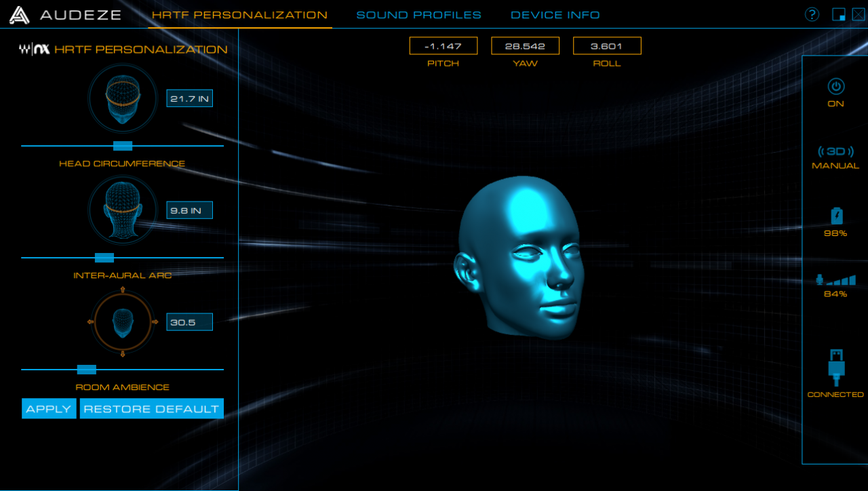The height and width of the screenshot is (491, 868).
Task: Click the USB connected plug icon
Action: [836, 367]
